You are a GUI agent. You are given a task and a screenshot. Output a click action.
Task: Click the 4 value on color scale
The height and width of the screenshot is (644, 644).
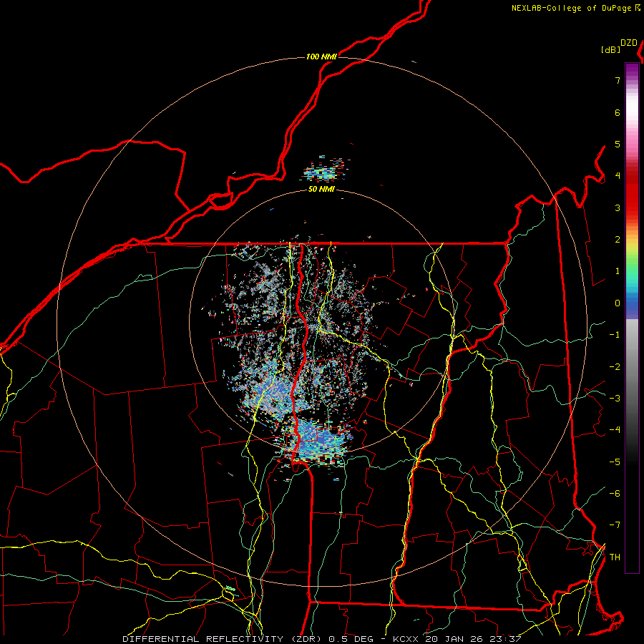[x=618, y=176]
